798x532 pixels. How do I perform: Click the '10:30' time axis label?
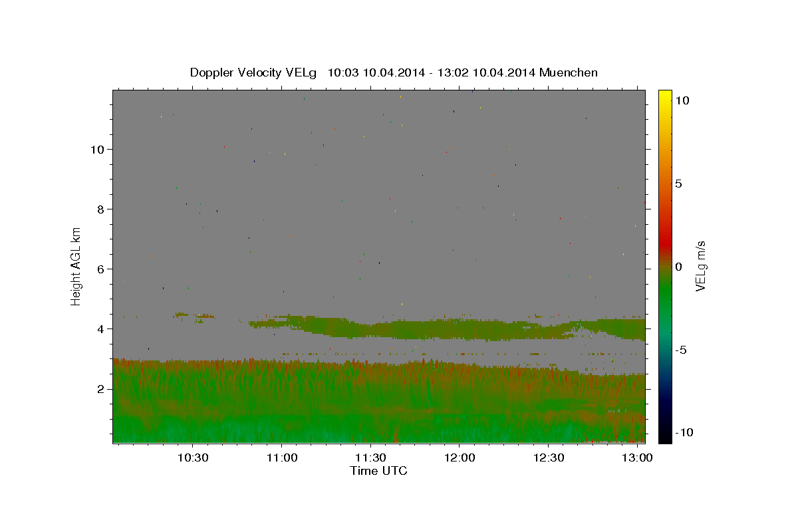[x=193, y=458]
